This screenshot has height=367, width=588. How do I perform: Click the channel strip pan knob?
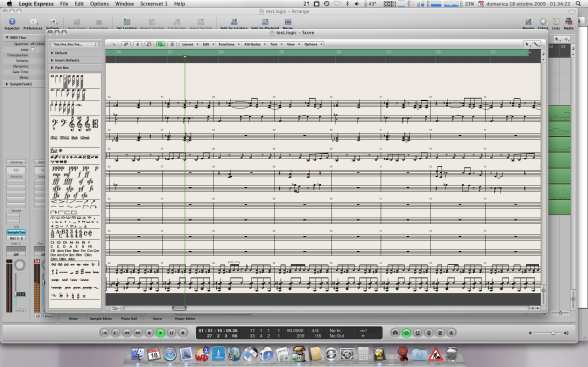20,265
